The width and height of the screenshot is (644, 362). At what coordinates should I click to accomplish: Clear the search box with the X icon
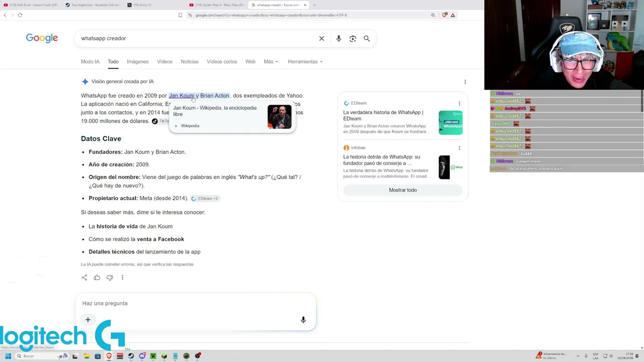pyautogui.click(x=321, y=38)
